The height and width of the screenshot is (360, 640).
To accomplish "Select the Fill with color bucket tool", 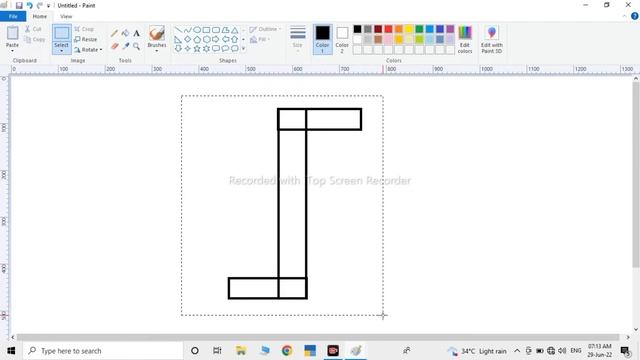I will [125, 33].
